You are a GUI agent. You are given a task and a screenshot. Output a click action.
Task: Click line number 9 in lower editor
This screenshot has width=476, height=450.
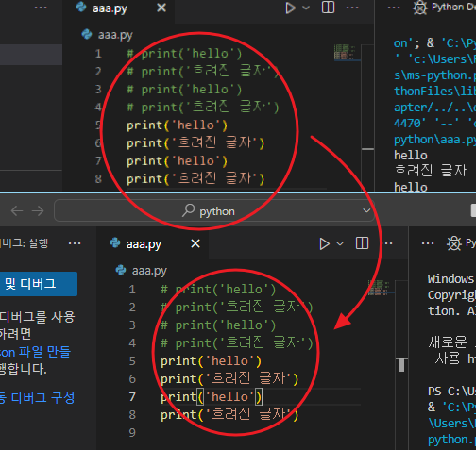(x=132, y=433)
